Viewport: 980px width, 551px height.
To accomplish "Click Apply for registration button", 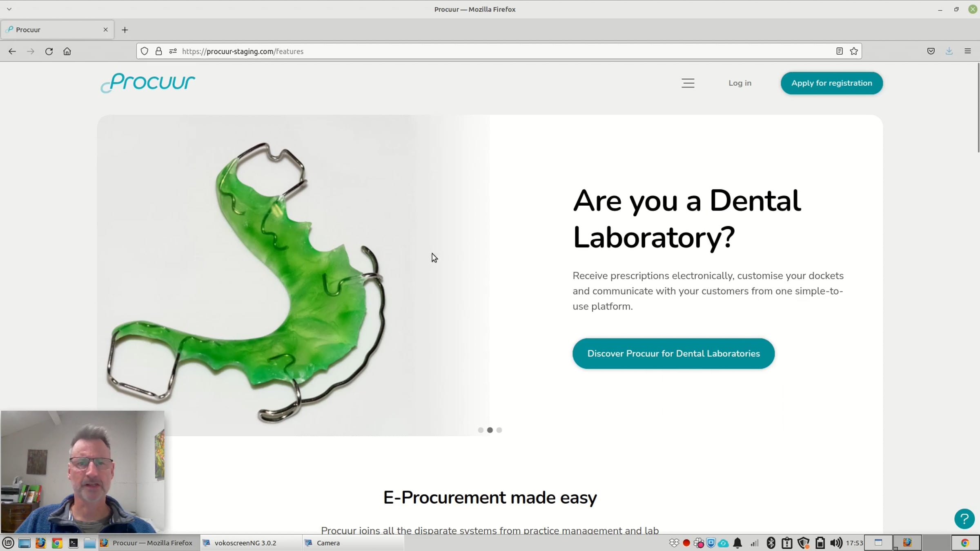I will click(831, 83).
